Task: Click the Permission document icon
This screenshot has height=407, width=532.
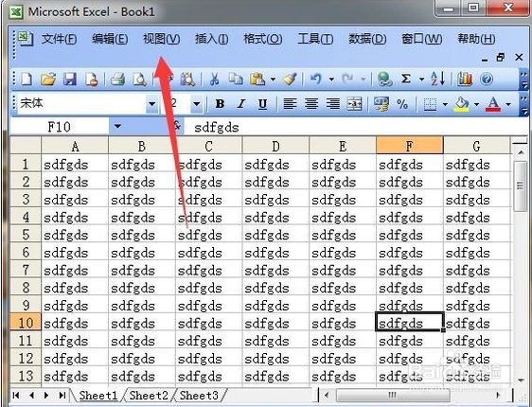Action: [91, 80]
